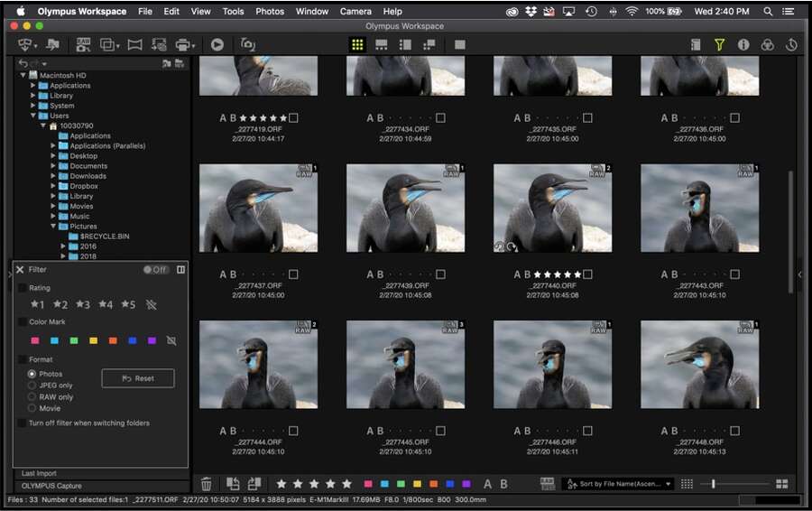Open the Sort by File Name dropdown

coord(619,484)
